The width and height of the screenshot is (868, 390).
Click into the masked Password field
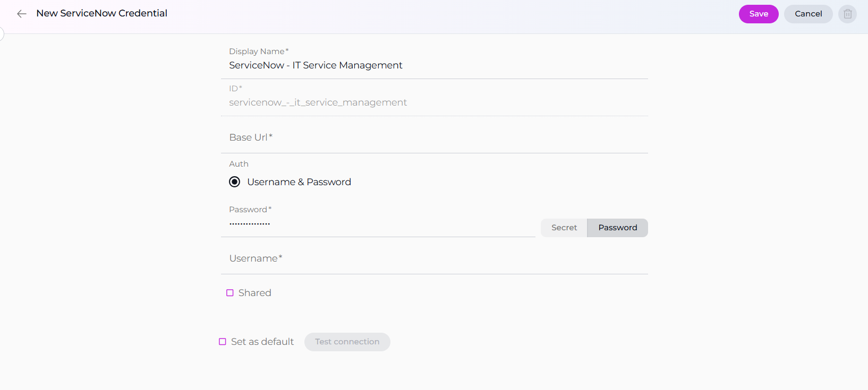(377, 224)
